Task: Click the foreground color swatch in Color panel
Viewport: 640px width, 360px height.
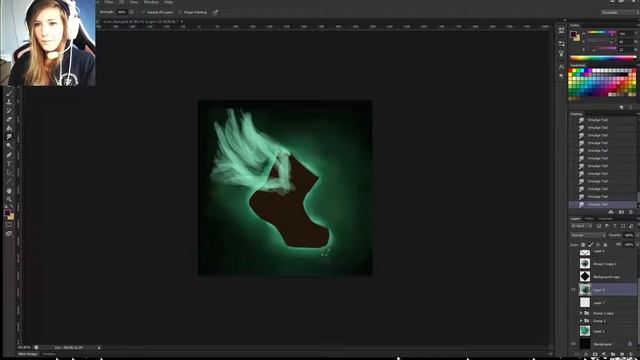Action: (574, 34)
